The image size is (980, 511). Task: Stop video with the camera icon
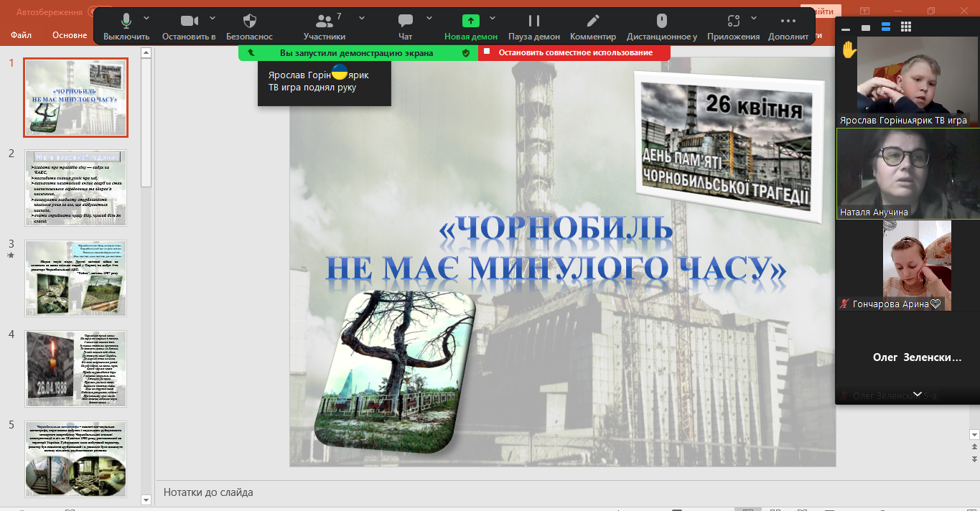pyautogui.click(x=189, y=27)
